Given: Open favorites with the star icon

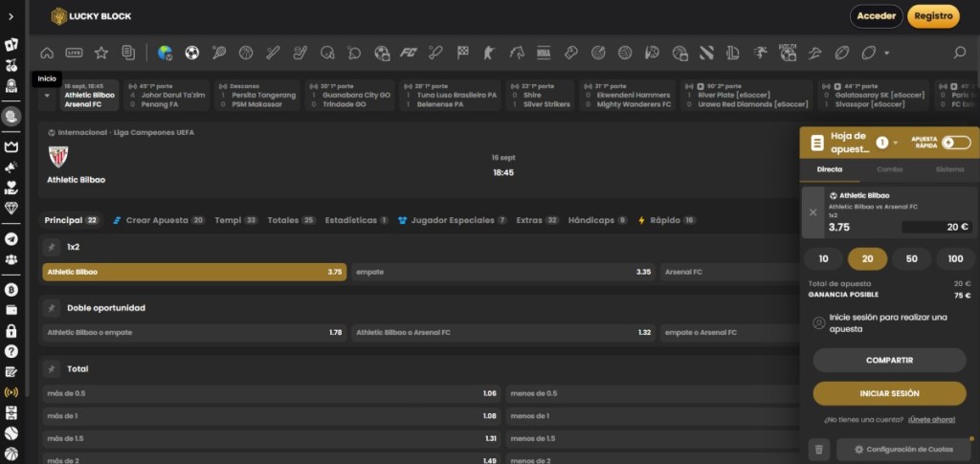Looking at the screenshot, I should click(100, 53).
